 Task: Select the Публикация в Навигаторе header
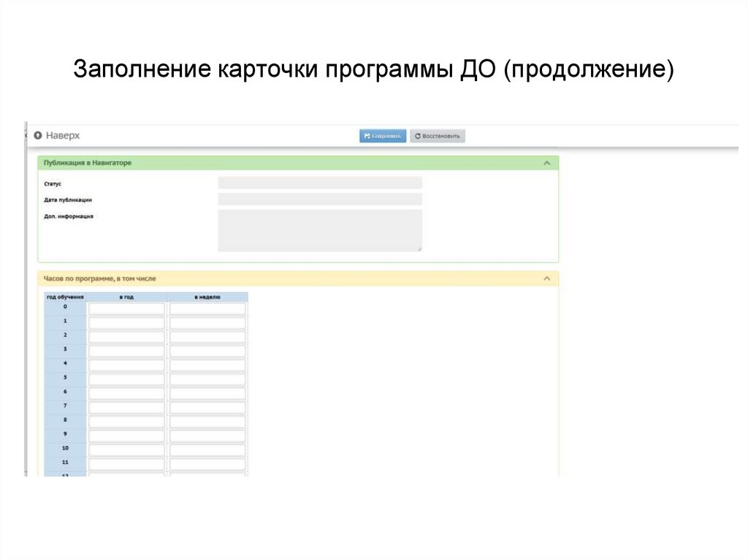88,162
